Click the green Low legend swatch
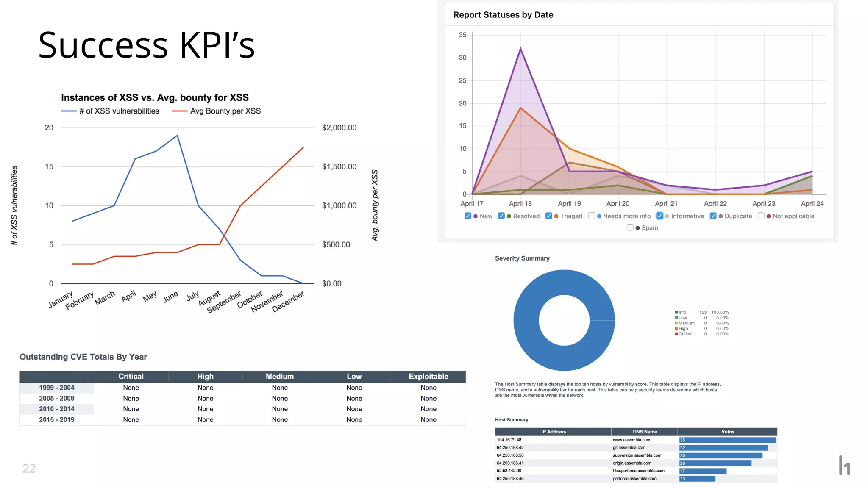The image size is (868, 488). click(x=676, y=318)
